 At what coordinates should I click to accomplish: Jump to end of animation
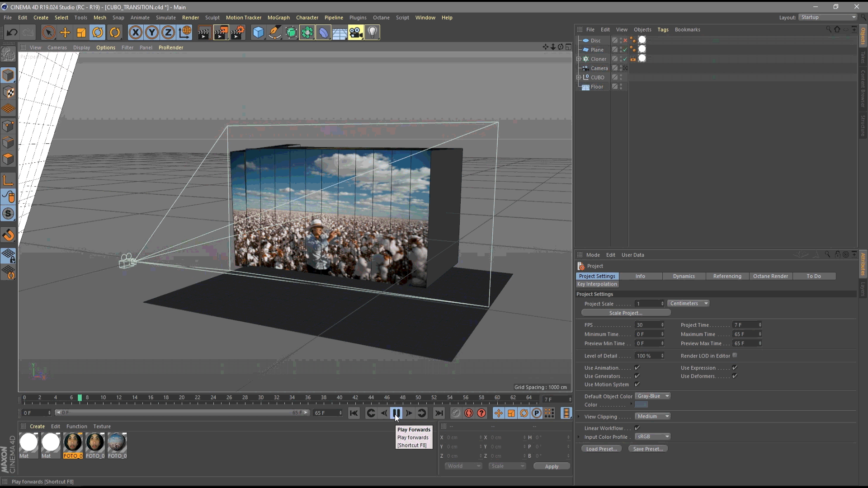(439, 413)
